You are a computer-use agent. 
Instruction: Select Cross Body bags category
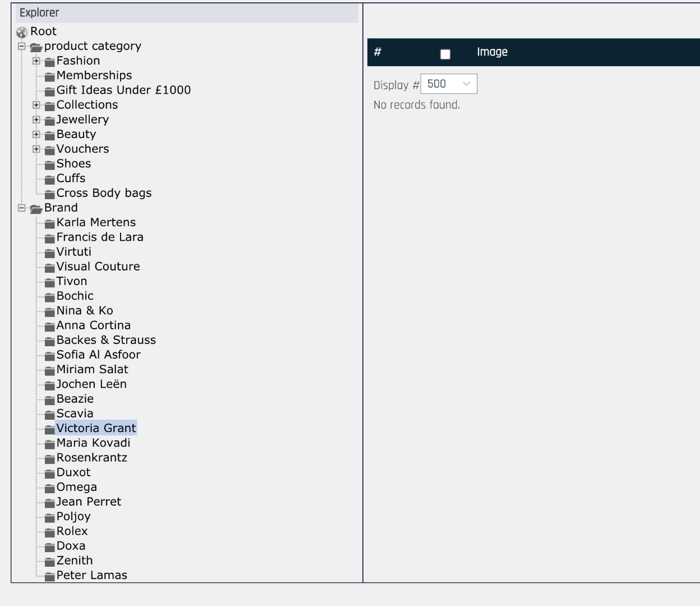click(104, 193)
